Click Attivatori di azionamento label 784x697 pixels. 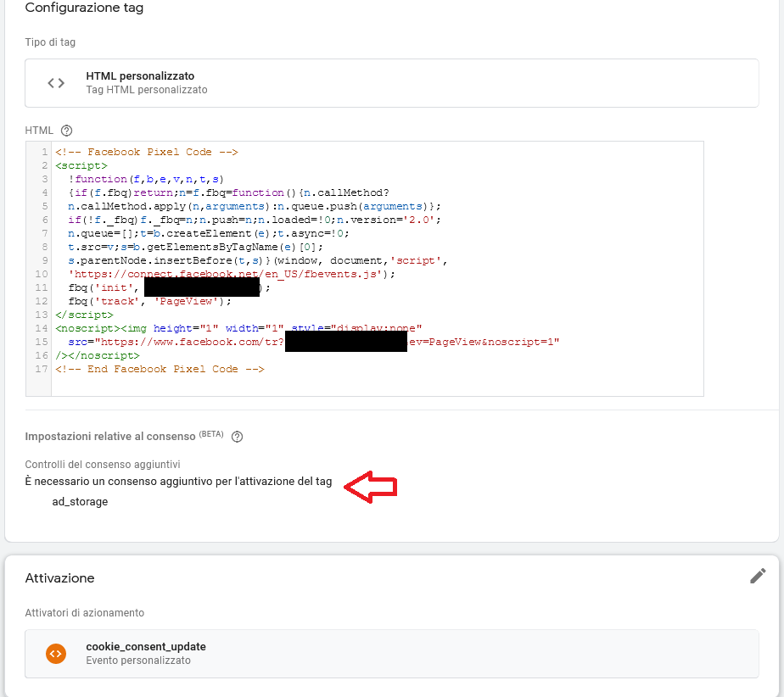coord(85,613)
